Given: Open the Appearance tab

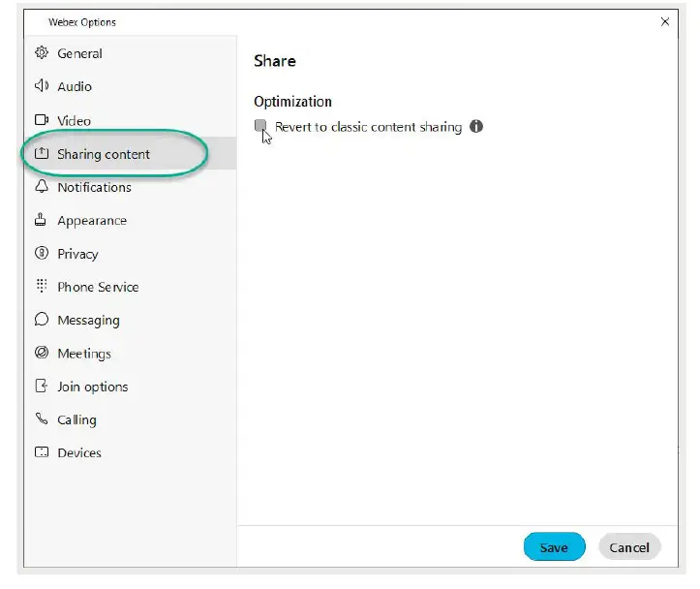Looking at the screenshot, I should point(130,220).
